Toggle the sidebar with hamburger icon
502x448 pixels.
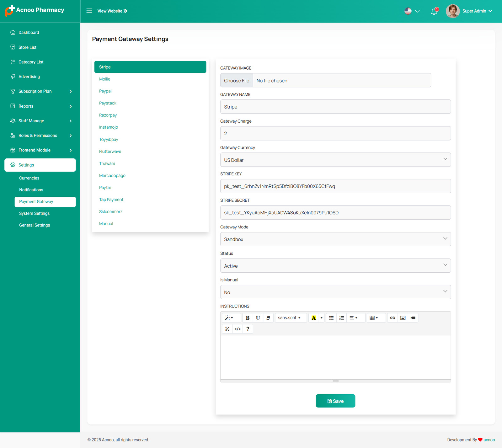(x=89, y=11)
